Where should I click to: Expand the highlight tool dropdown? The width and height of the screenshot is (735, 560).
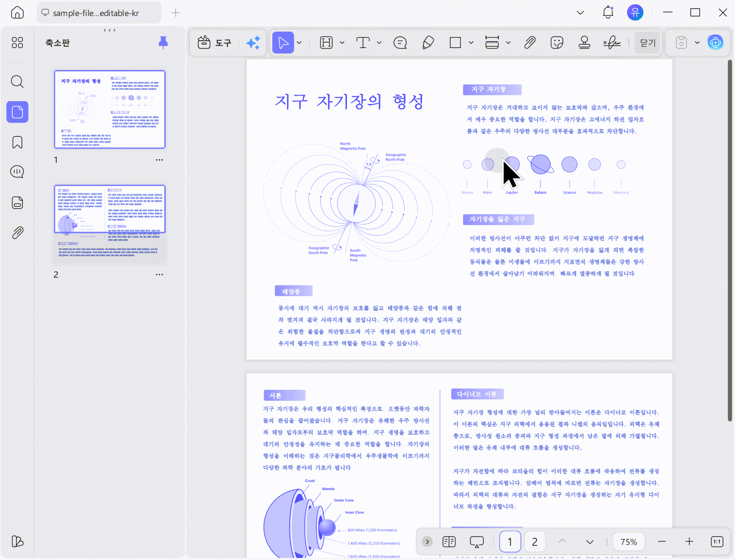(342, 43)
